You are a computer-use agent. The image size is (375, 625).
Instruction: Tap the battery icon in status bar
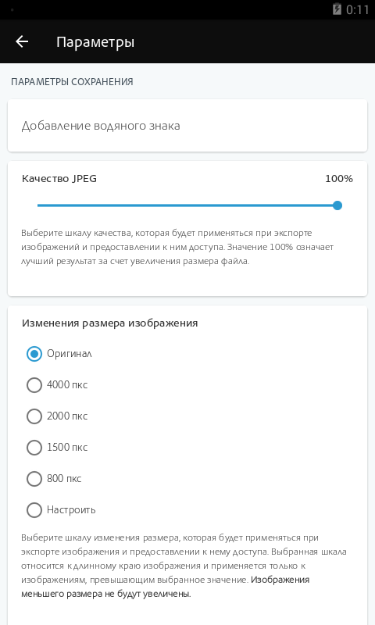[x=337, y=9]
